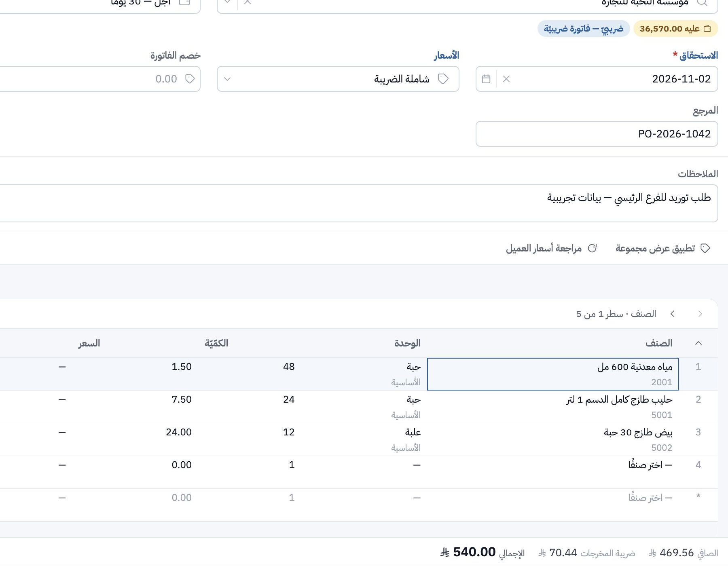Click the tag icon beside تطبيق عرض مجموعة
The image size is (728, 566).
(705, 248)
